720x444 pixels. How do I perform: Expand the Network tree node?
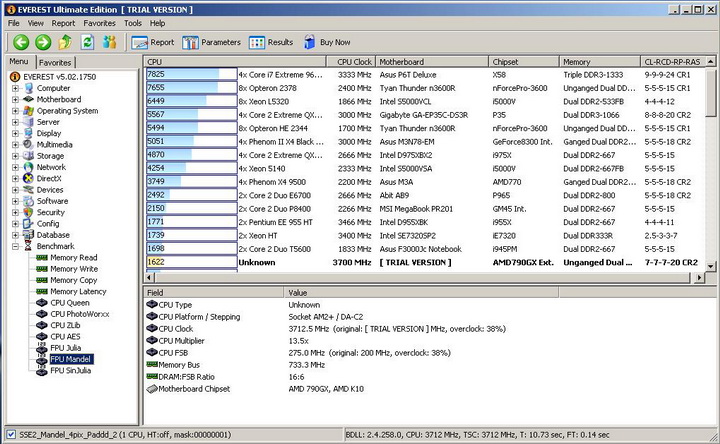(15, 167)
